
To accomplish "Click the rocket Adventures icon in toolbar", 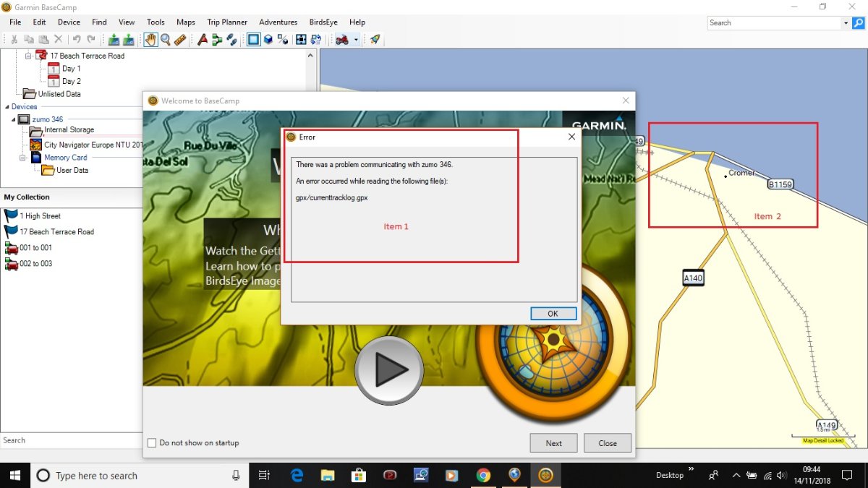I will 375,40.
